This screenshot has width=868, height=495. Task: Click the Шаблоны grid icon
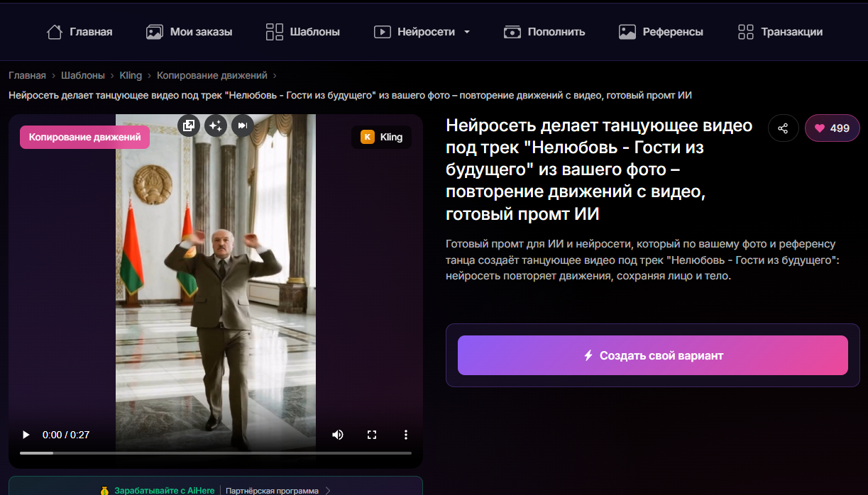273,31
